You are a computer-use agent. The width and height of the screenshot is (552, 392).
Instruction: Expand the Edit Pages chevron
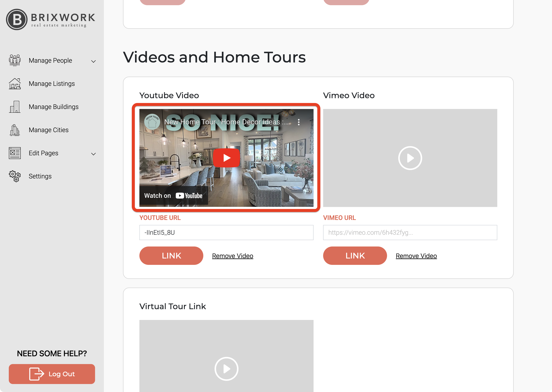pos(93,154)
